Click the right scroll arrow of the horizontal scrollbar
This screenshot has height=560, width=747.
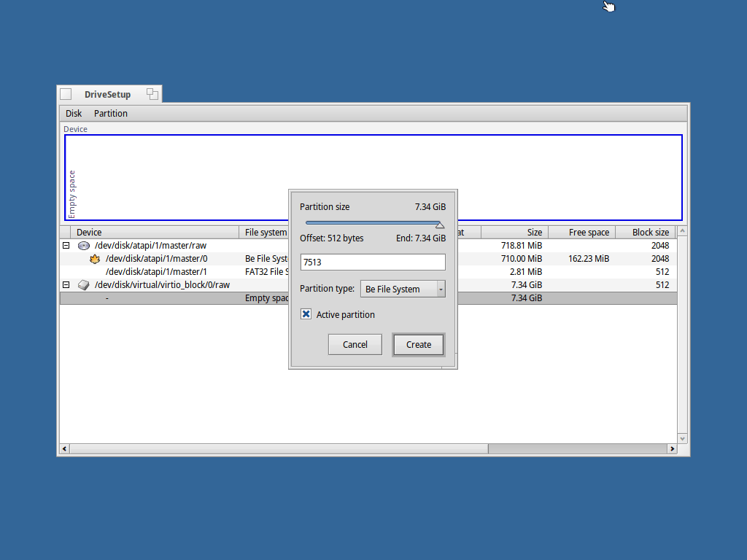point(672,448)
